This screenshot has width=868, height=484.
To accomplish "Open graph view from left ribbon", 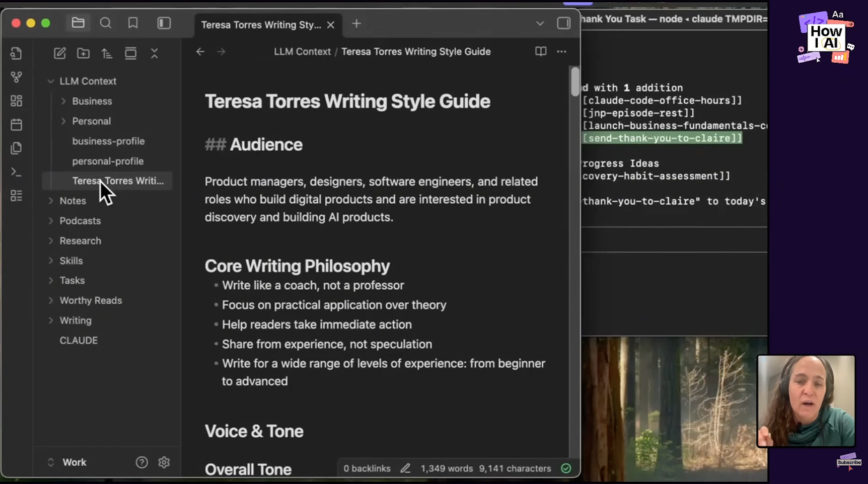I will pos(17,77).
